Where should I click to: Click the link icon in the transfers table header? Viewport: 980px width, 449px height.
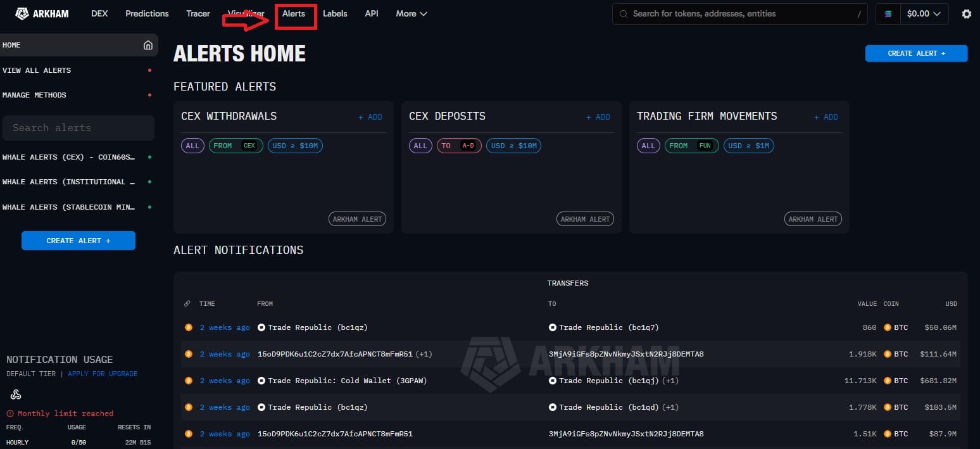[x=187, y=303]
